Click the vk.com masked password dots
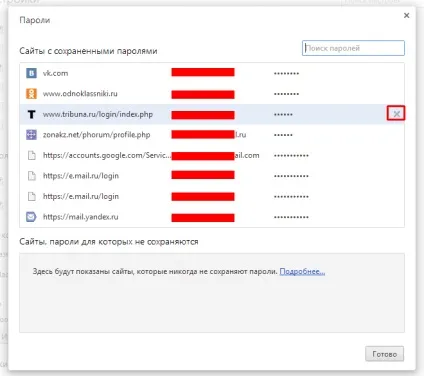The image size is (424, 376). pos(286,73)
